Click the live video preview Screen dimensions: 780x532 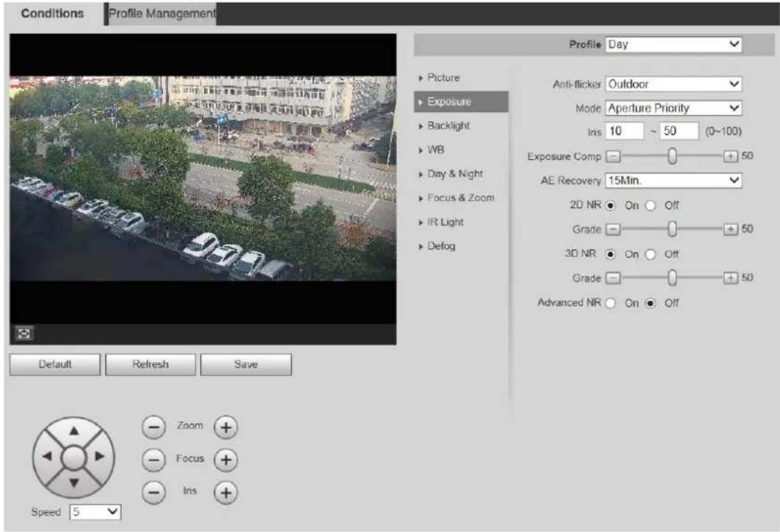[203, 178]
